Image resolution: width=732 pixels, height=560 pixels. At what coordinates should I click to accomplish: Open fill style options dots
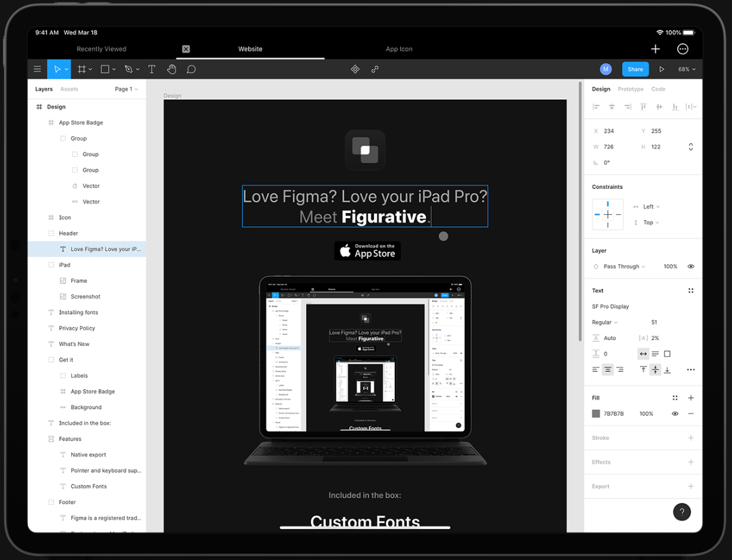(x=675, y=398)
